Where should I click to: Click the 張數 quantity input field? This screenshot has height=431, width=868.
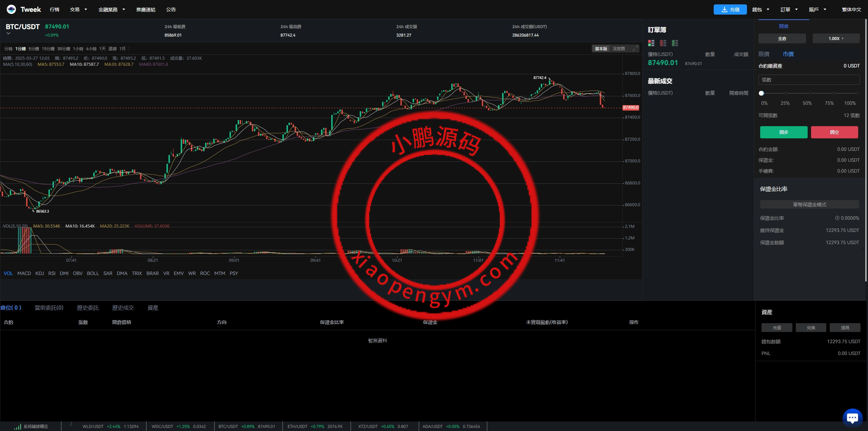[809, 80]
